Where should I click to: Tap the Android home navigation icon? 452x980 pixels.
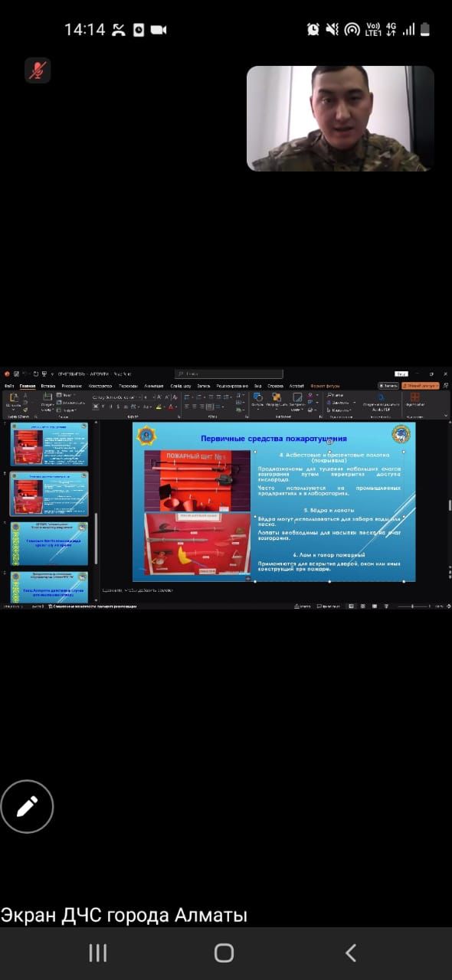point(224,952)
